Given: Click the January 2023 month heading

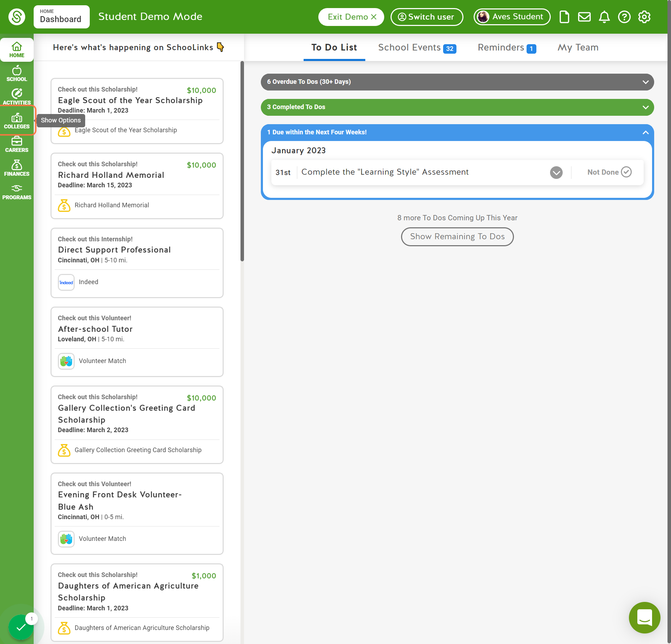Looking at the screenshot, I should click(298, 150).
